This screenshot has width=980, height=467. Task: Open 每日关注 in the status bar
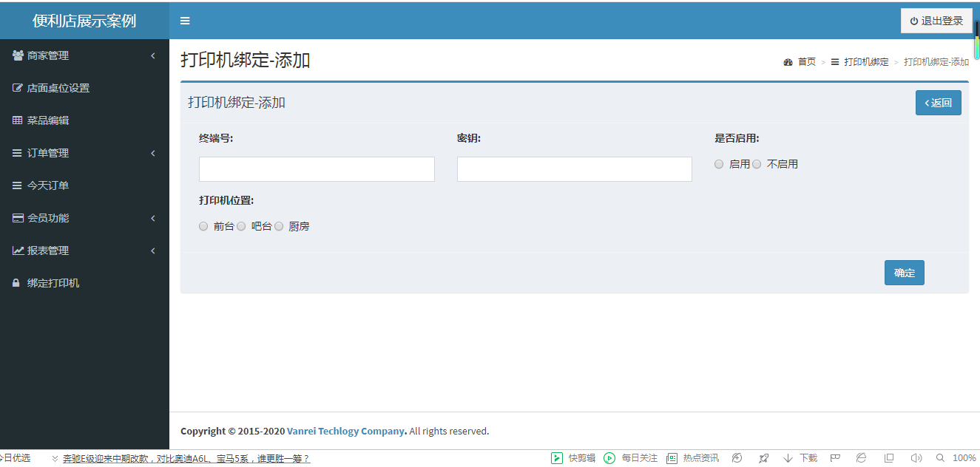click(x=630, y=458)
